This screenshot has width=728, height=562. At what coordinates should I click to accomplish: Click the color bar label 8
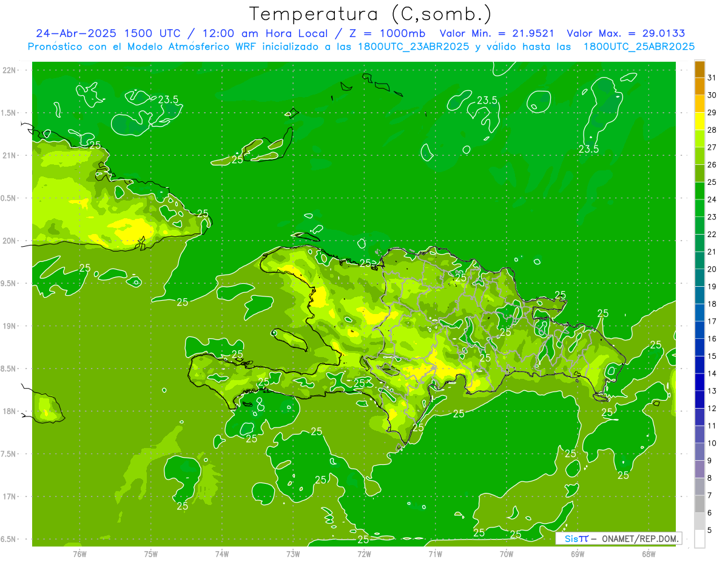point(710,478)
